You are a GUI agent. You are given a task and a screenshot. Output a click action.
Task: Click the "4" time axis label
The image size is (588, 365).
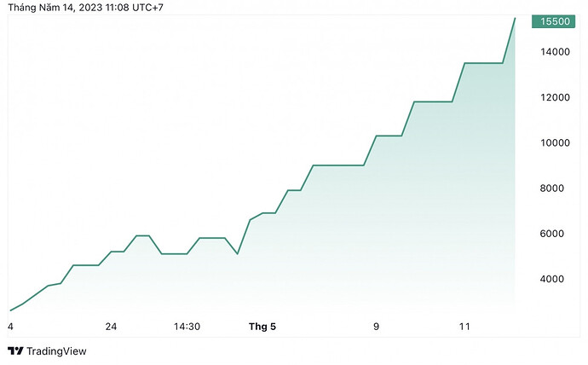10,327
